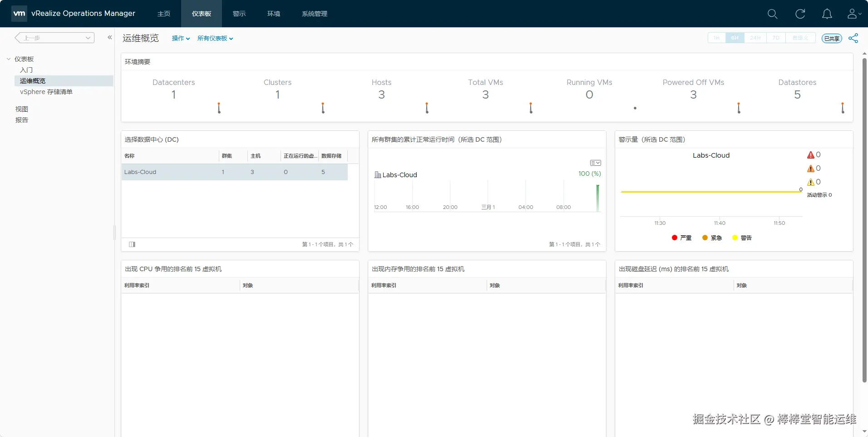The image size is (868, 437).
Task: Open the uptime widget legend menu icon
Action: (x=596, y=163)
